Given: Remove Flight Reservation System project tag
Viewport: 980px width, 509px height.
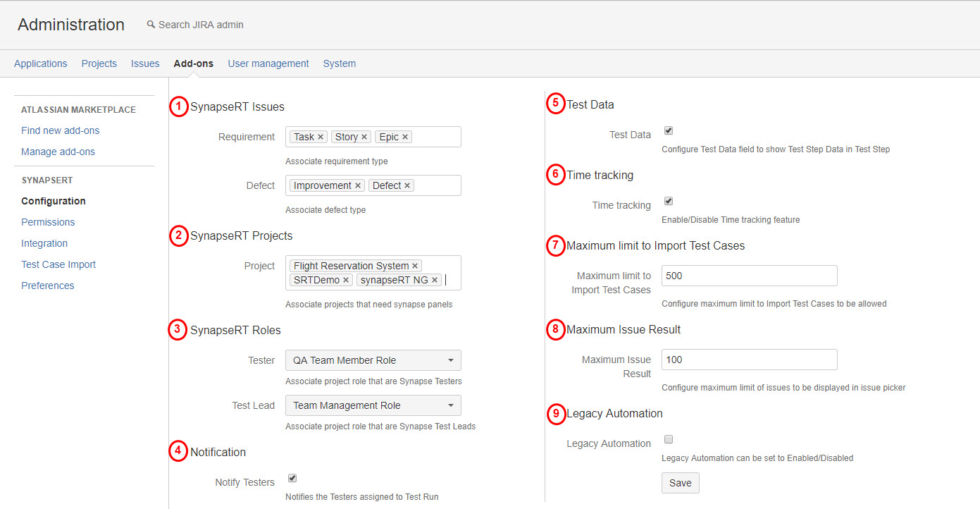Looking at the screenshot, I should coord(415,266).
